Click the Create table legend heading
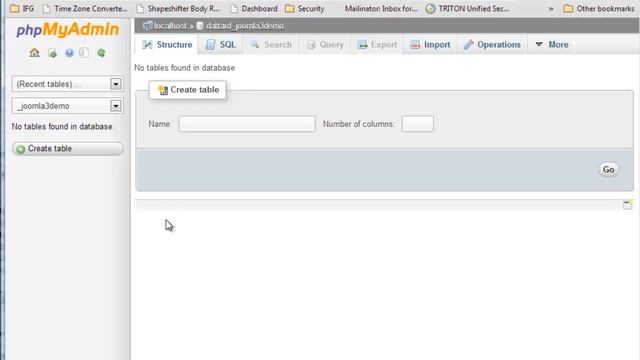Screen dimensions: 640x360 click(188, 90)
